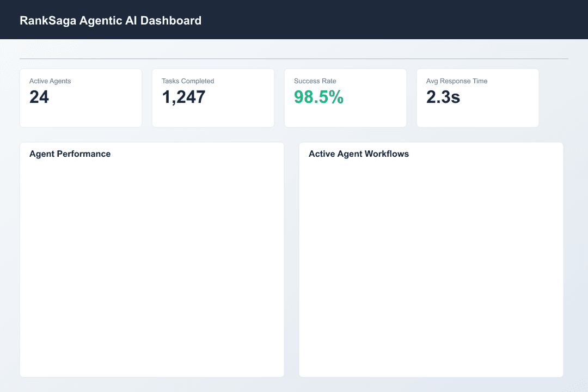The height and width of the screenshot is (392, 588).
Task: Click the 1,247 tasks completed number
Action: [x=183, y=97]
